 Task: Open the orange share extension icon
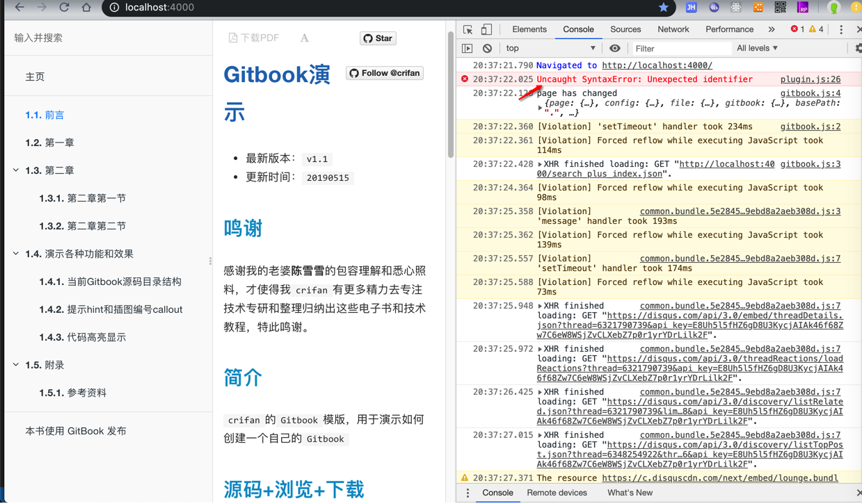pyautogui.click(x=758, y=8)
